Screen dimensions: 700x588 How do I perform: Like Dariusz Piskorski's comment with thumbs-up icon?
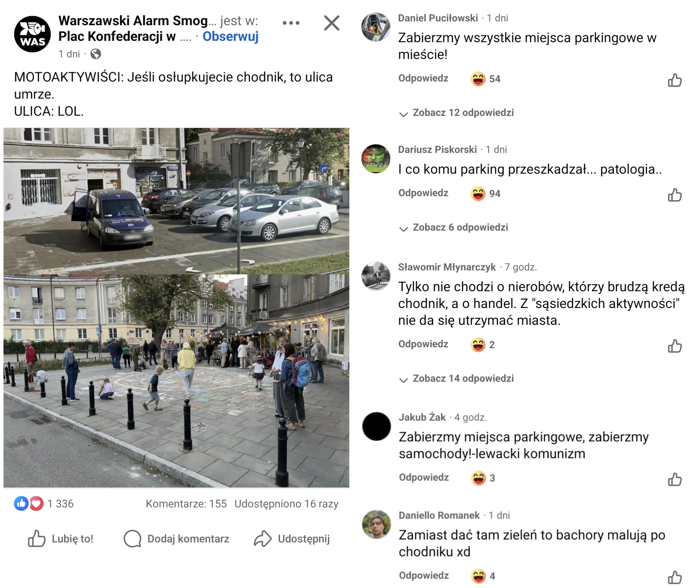click(674, 195)
